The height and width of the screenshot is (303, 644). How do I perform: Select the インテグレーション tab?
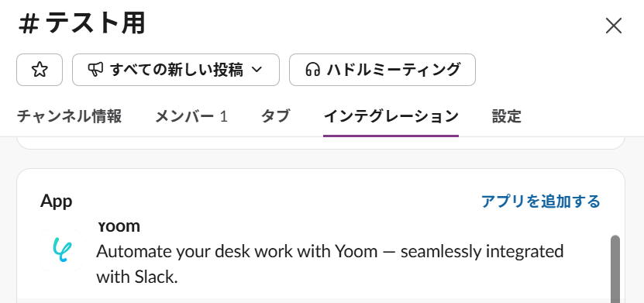tap(391, 116)
